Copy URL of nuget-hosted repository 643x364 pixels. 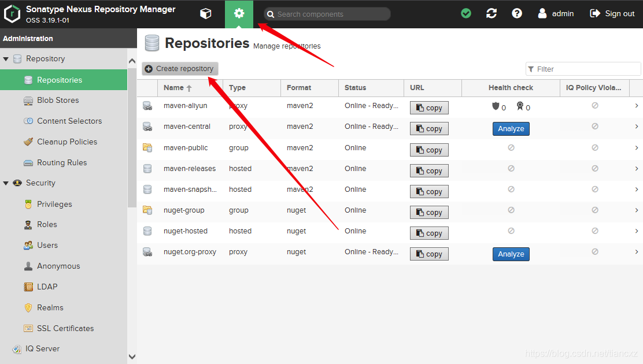tap(429, 233)
